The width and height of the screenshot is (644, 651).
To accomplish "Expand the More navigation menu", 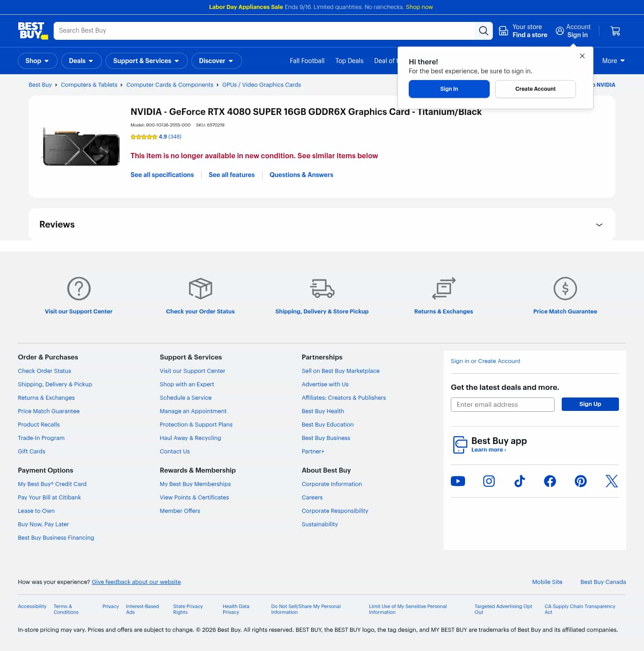I will (613, 61).
